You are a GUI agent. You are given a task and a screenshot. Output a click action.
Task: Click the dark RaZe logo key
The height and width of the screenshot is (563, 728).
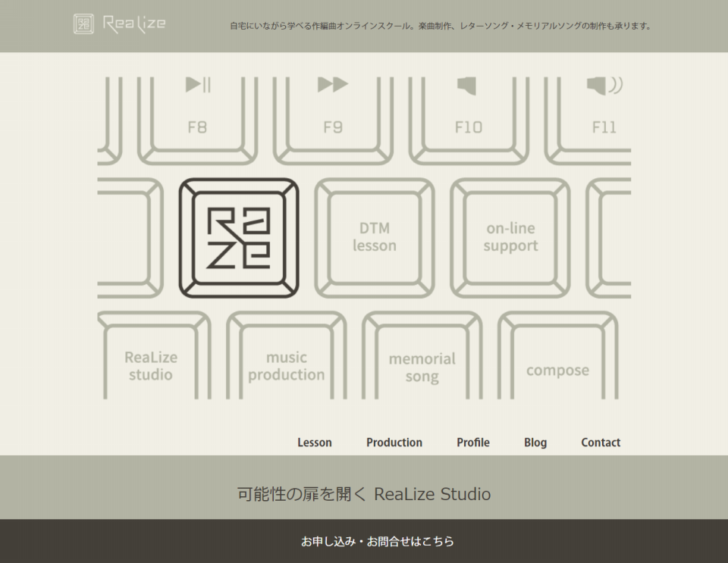tap(239, 238)
